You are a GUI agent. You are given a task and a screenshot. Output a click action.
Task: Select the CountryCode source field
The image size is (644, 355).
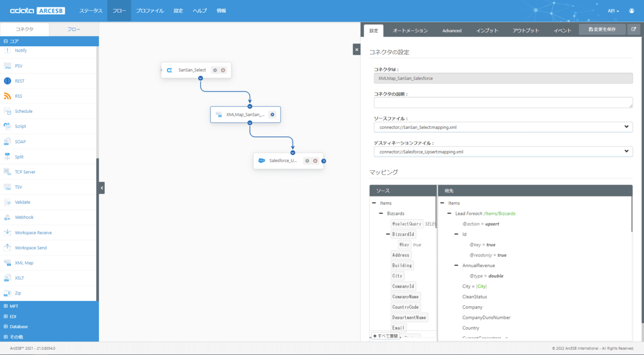pos(406,307)
